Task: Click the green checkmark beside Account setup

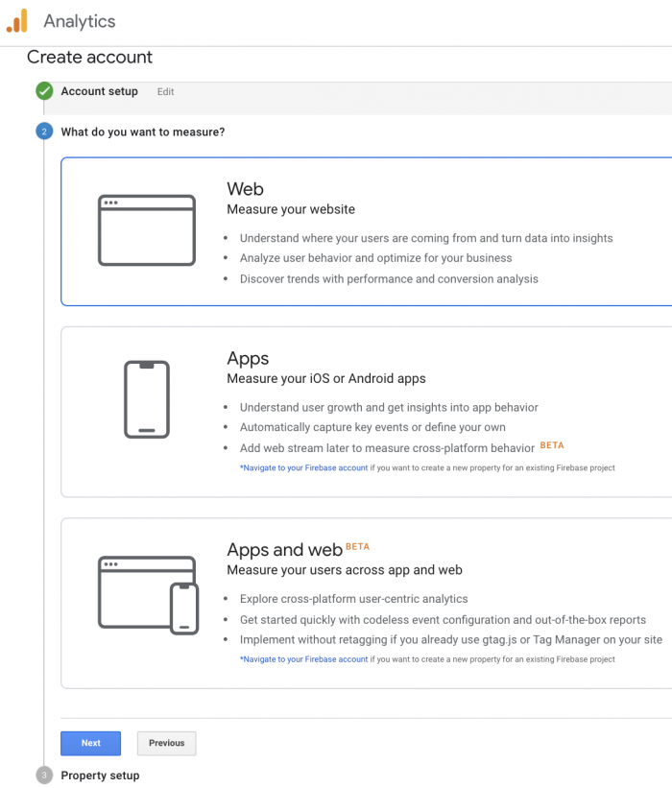Action: point(44,91)
